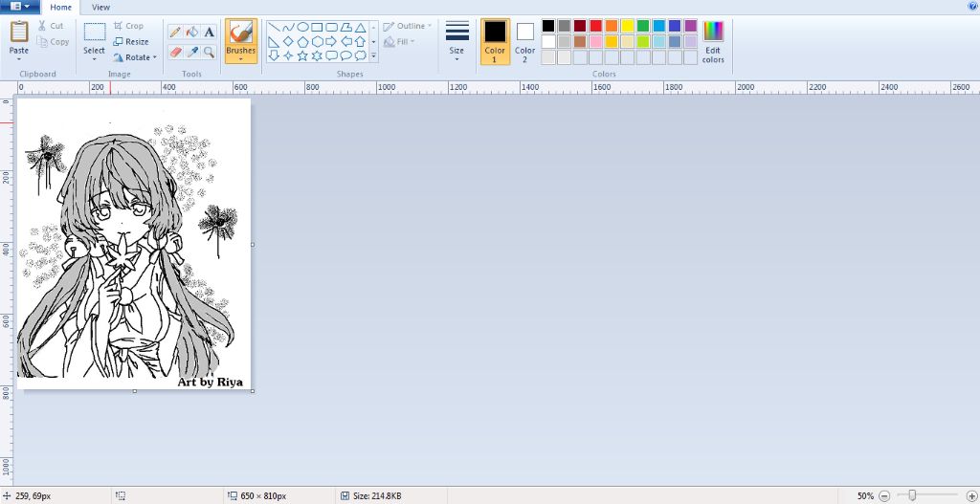Select the Eraser tool
The image size is (980, 504).
175,52
